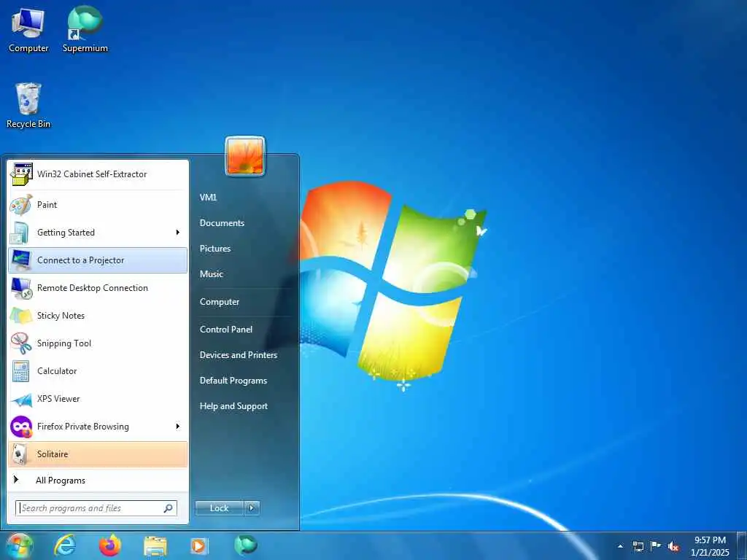Click the Lock button
The width and height of the screenshot is (747, 560).
[x=219, y=508]
